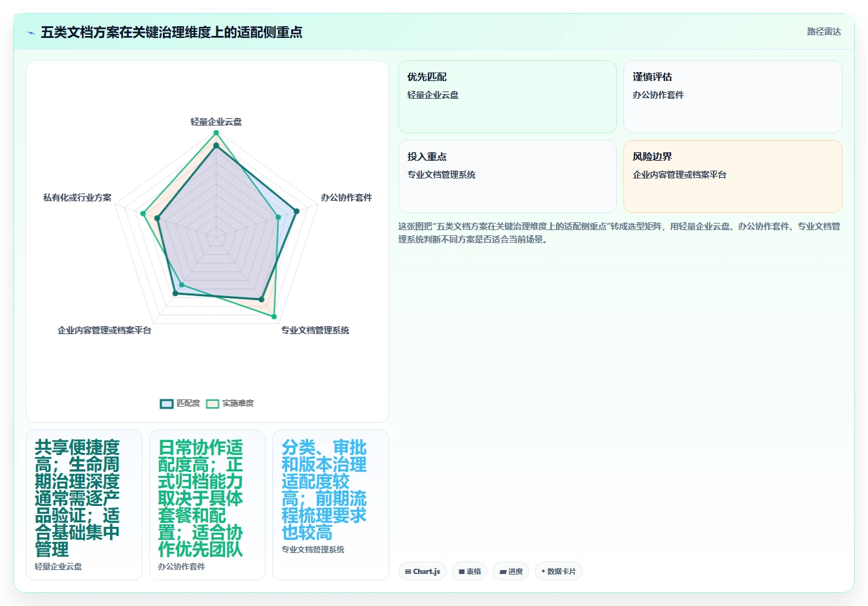Click the 路径雷达 label in the header
The width and height of the screenshot is (868, 606).
point(824,31)
